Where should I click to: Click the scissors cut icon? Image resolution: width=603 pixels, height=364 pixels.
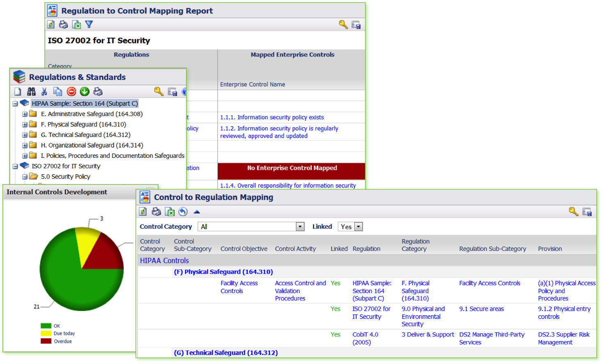pos(44,92)
